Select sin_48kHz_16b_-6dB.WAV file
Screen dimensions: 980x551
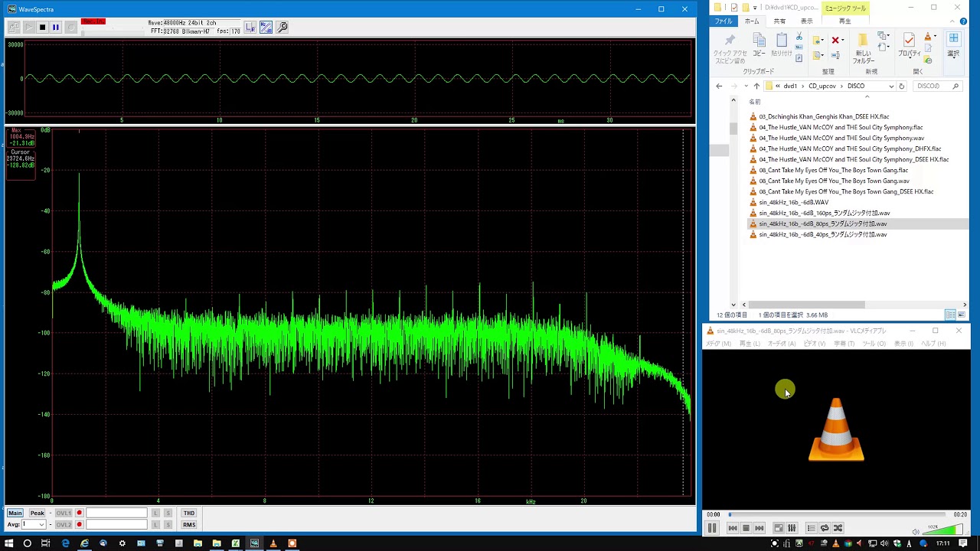793,202
